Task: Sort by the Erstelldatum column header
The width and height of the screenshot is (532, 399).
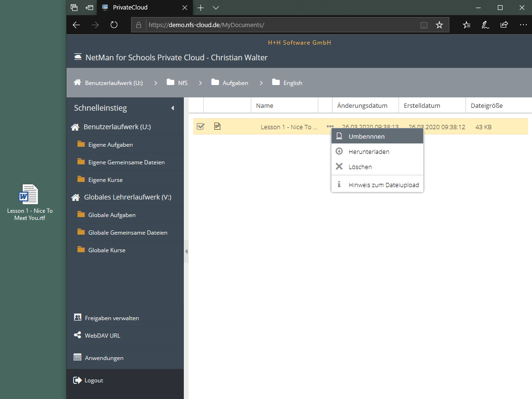Action: click(x=432, y=105)
